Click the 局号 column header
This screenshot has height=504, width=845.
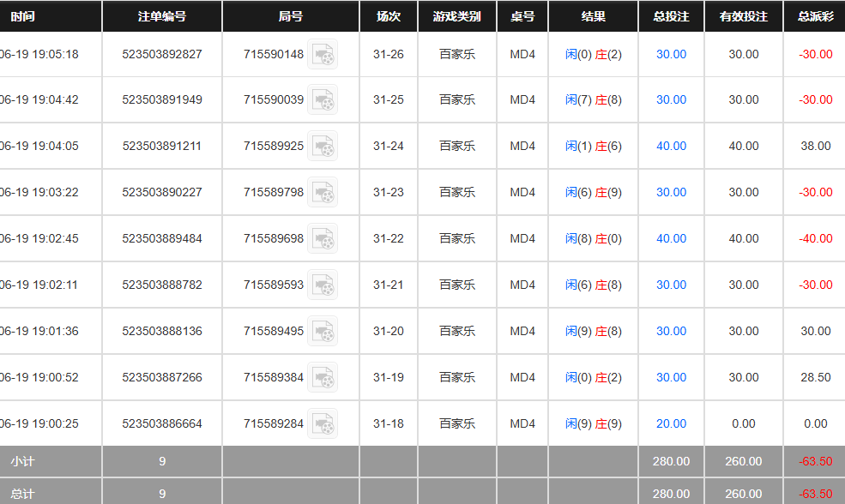coord(291,16)
